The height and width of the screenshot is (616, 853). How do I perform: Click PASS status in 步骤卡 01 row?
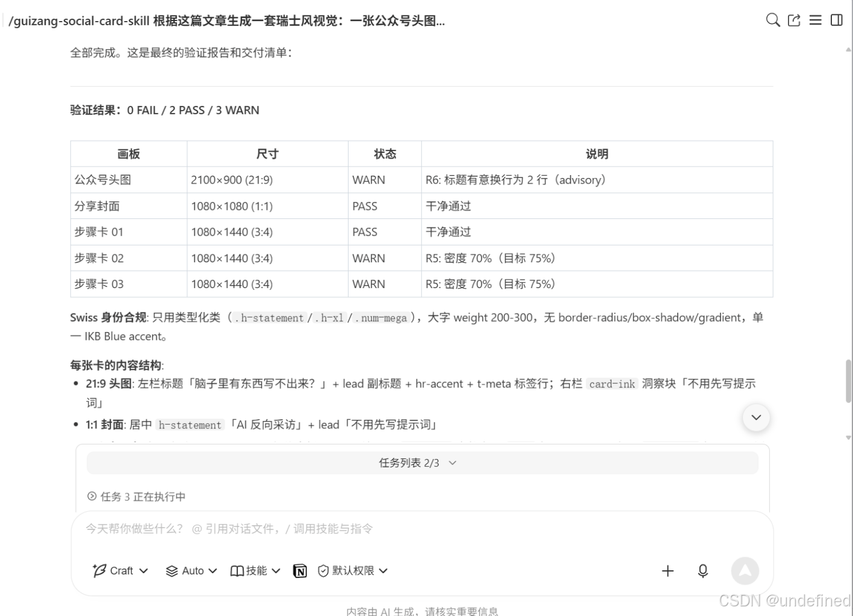coord(385,232)
